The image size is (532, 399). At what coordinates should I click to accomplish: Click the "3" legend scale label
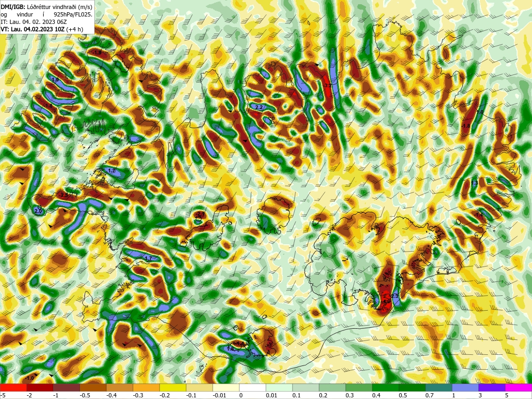pos(479,395)
